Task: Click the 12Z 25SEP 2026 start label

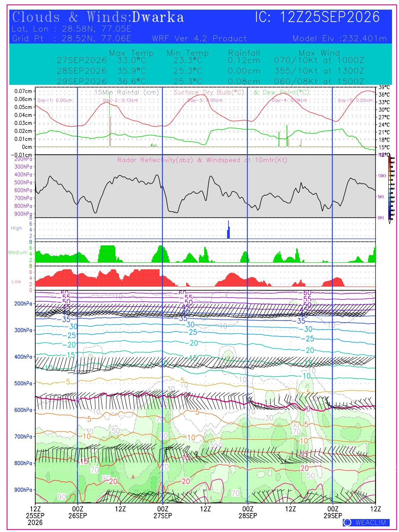Action: [35, 515]
